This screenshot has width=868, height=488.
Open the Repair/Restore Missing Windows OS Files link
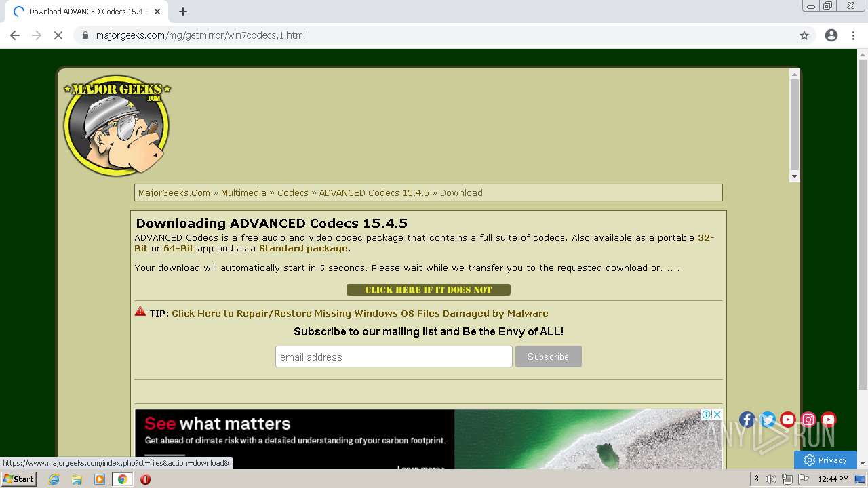coord(360,313)
